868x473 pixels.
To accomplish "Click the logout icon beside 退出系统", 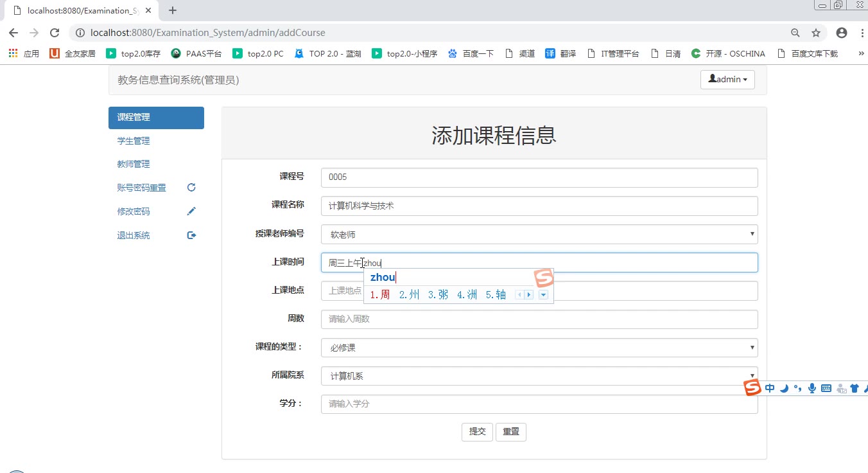I will (191, 235).
